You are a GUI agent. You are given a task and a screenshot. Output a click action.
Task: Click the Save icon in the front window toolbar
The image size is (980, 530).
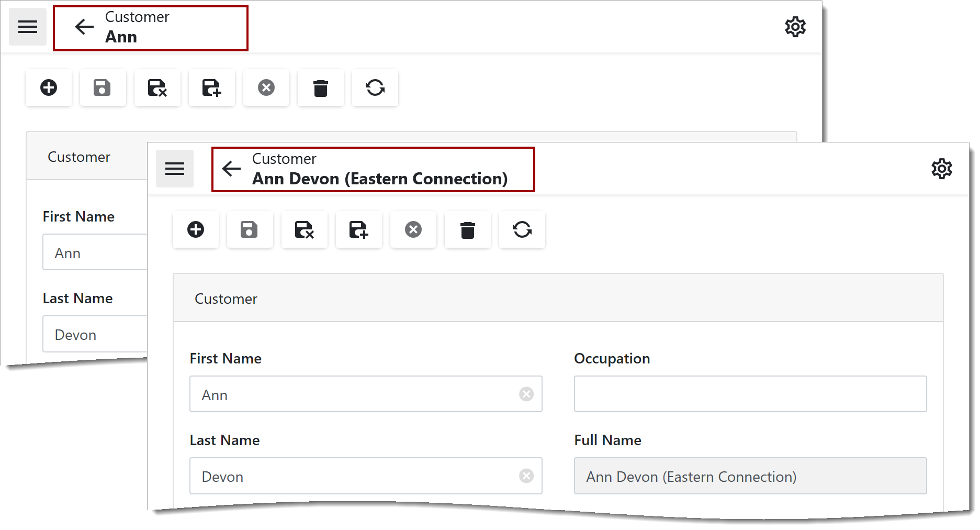coord(250,229)
